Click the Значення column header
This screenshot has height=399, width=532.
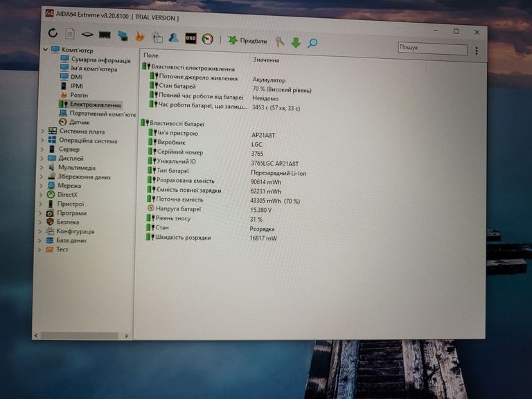pos(266,60)
